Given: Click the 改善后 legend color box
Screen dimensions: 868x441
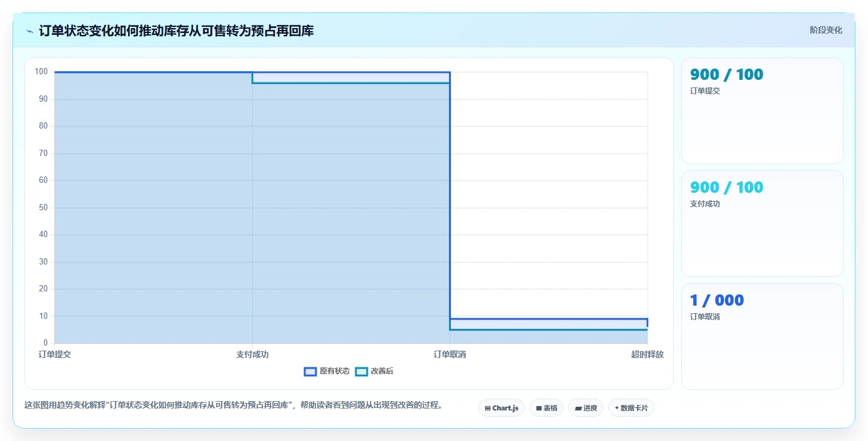Looking at the screenshot, I should [362, 371].
